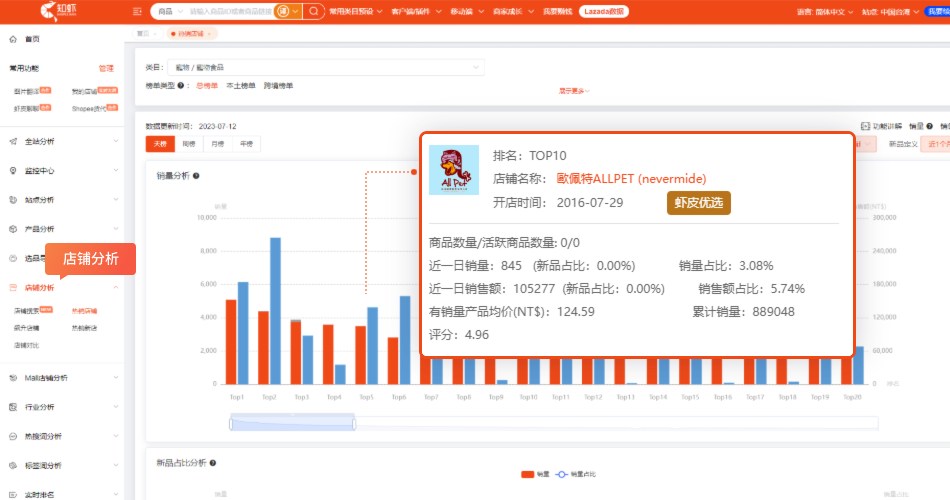Click the All Pet store thumbnail
The height and width of the screenshot is (500, 950).
tap(454, 170)
